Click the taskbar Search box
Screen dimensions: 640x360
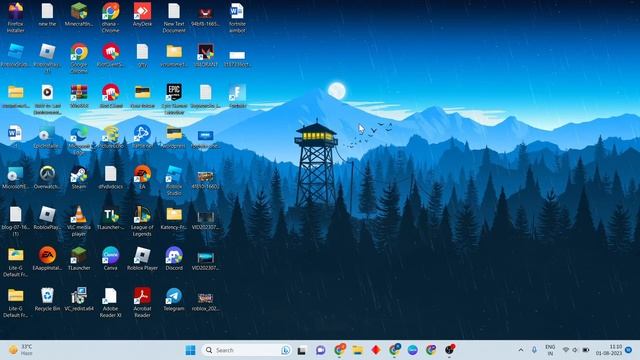(246, 350)
